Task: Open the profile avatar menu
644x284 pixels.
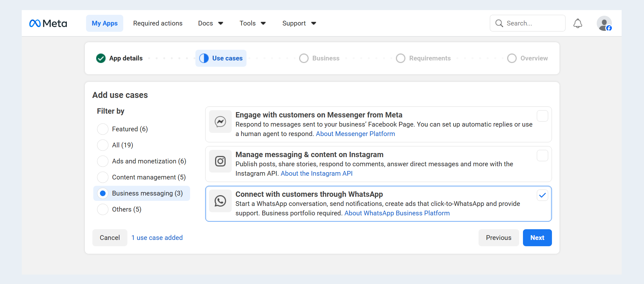Action: coord(604,23)
